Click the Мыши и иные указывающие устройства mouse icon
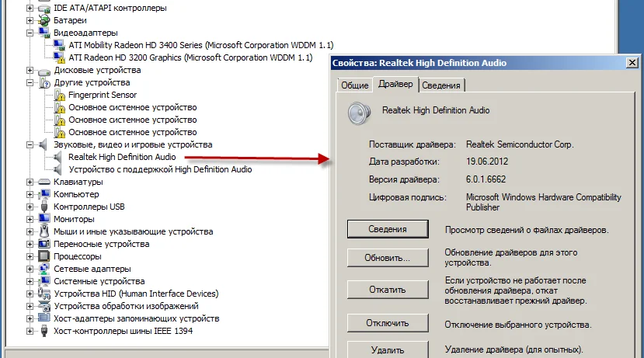The width and height of the screenshot is (644, 358). coord(44,231)
